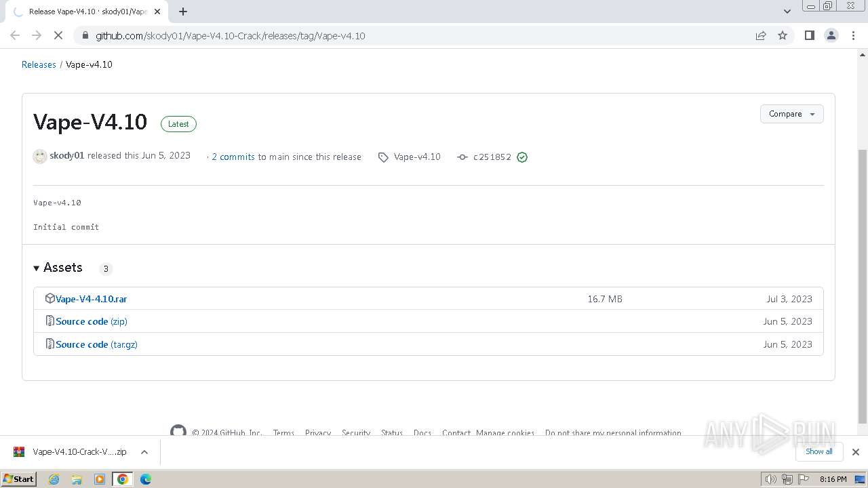Open skody01's avatar image
868x488 pixels.
click(40, 157)
